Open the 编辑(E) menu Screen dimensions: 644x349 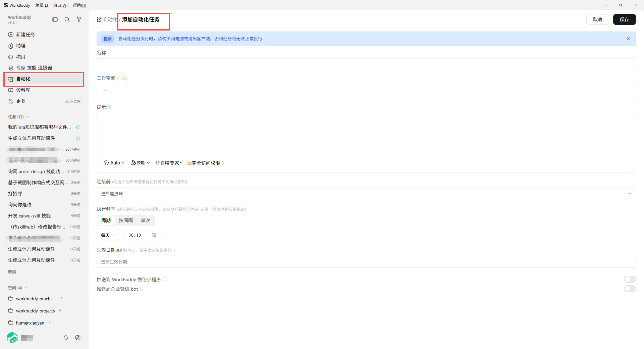click(42, 5)
